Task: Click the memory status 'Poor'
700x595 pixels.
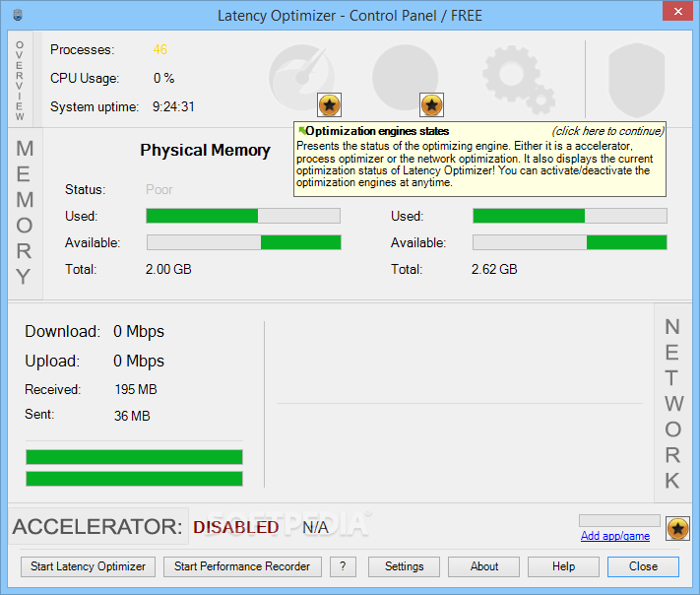Action: (x=159, y=189)
